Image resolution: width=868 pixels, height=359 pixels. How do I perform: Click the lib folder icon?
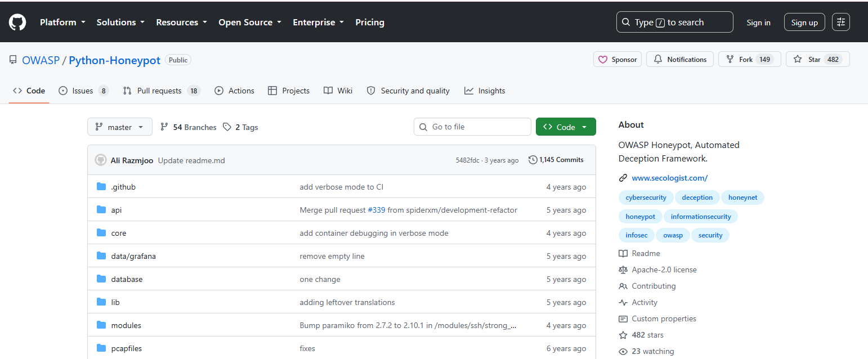(101, 302)
